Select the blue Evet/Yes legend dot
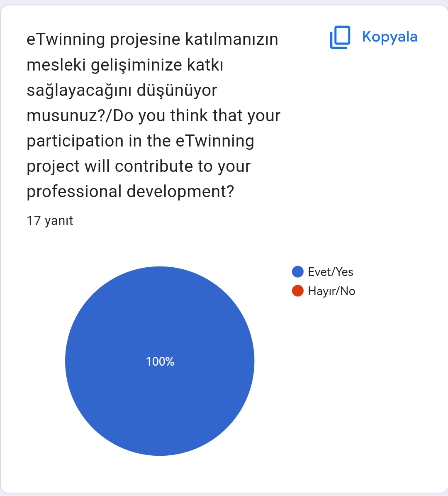The image size is (448, 496). (297, 272)
